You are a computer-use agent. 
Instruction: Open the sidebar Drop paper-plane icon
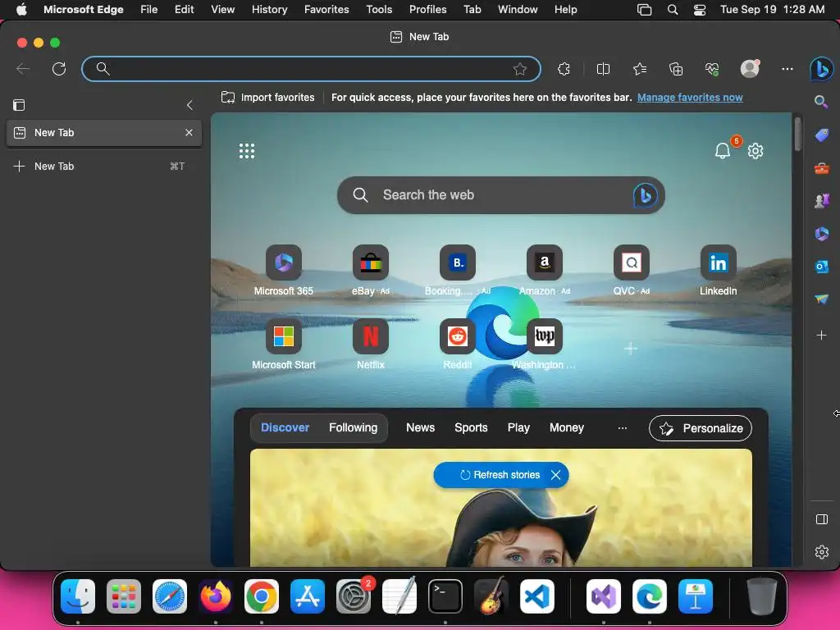821,299
